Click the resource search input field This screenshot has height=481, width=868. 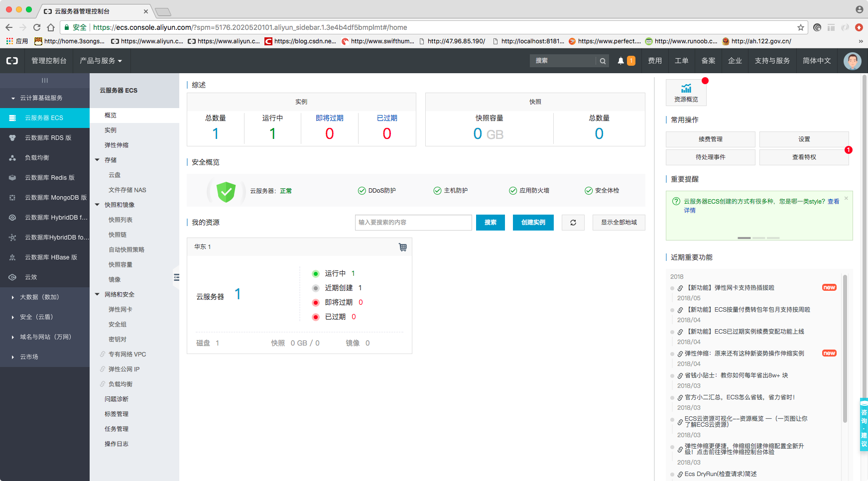(413, 223)
